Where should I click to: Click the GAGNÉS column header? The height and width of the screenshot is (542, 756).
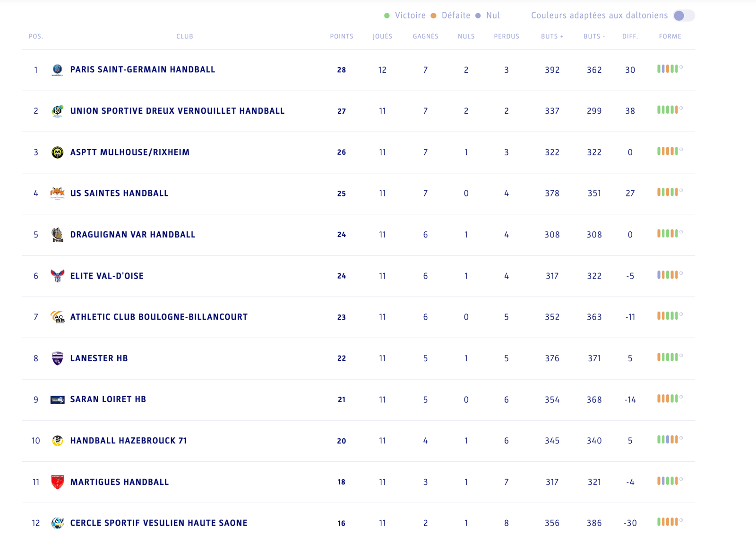[425, 36]
